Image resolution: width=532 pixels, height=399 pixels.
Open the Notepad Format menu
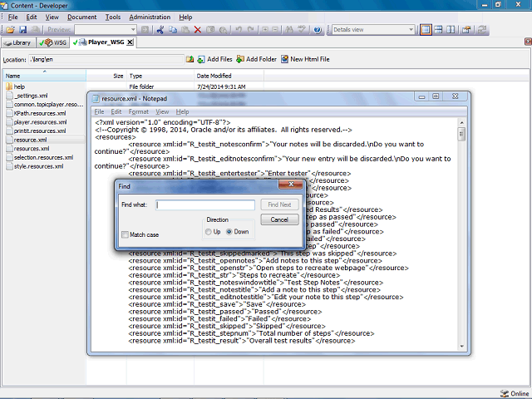139,111
